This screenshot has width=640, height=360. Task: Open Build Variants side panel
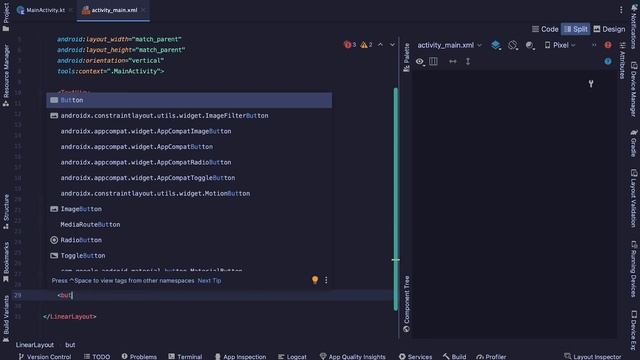tap(6, 319)
